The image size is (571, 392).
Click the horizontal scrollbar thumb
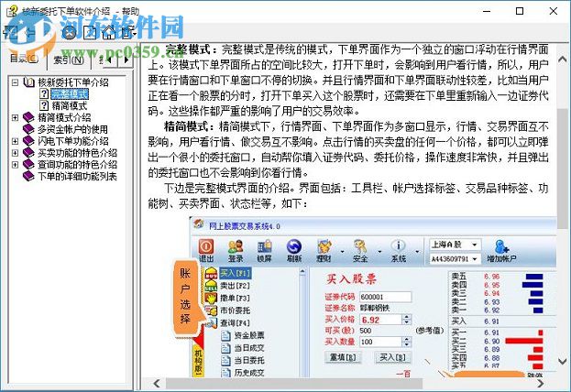[x=294, y=383]
